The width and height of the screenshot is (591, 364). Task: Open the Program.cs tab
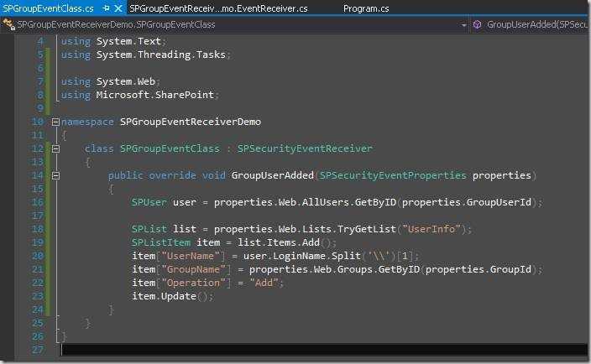[366, 8]
